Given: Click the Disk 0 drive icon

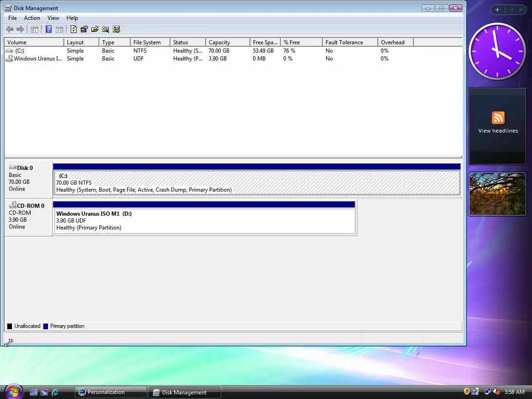Looking at the screenshot, I should [12, 167].
